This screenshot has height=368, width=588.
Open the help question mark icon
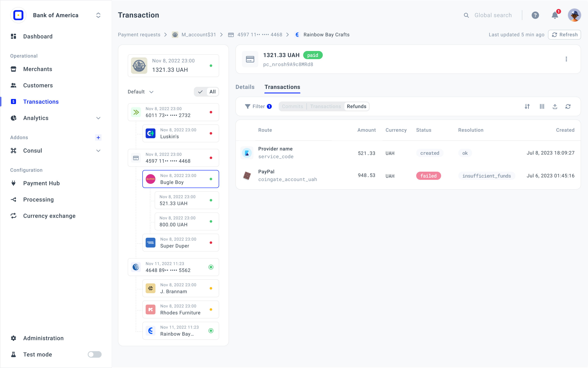(x=535, y=15)
